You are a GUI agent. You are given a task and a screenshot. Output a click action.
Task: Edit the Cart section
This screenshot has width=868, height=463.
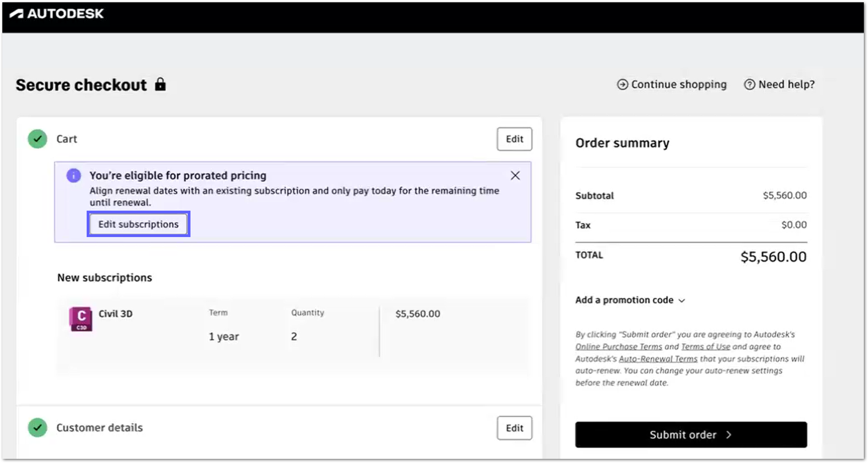click(x=514, y=139)
